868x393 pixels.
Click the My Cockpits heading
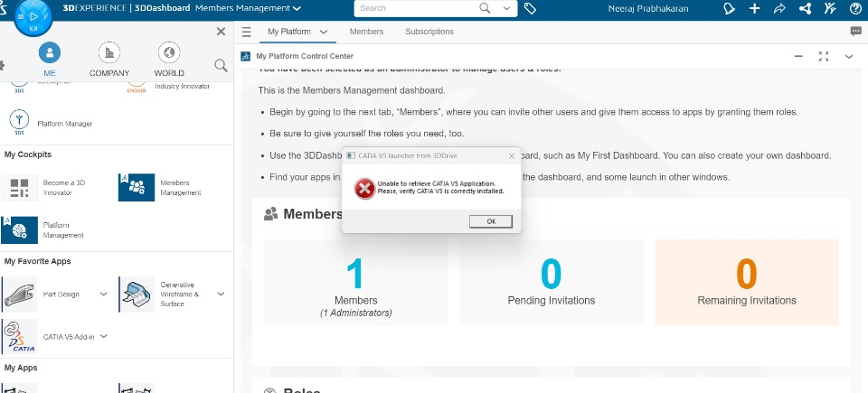(x=28, y=154)
